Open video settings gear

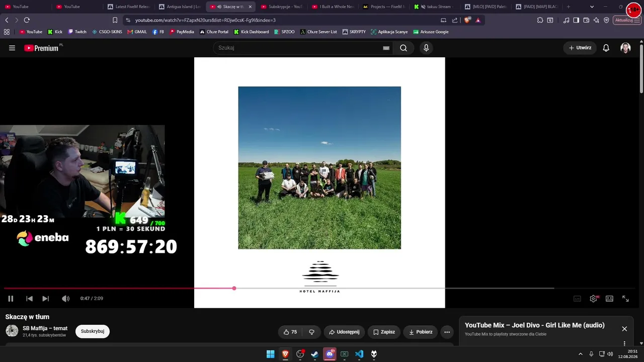593,299
